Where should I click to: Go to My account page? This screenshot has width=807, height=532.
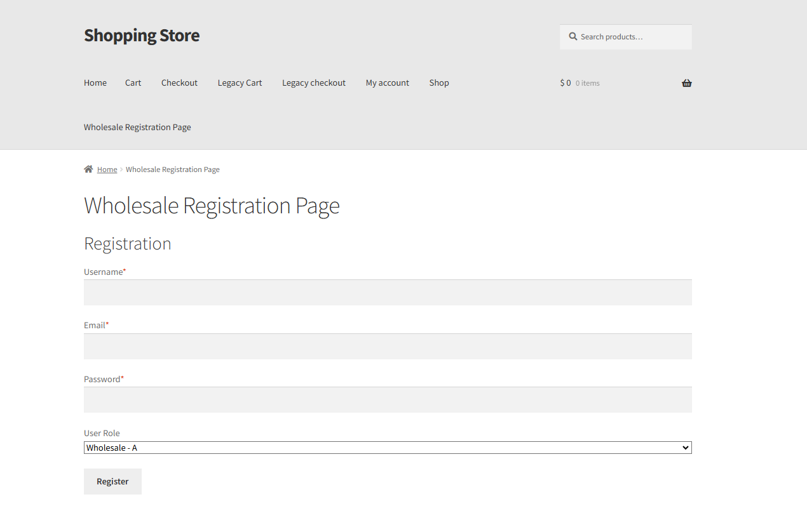point(387,83)
